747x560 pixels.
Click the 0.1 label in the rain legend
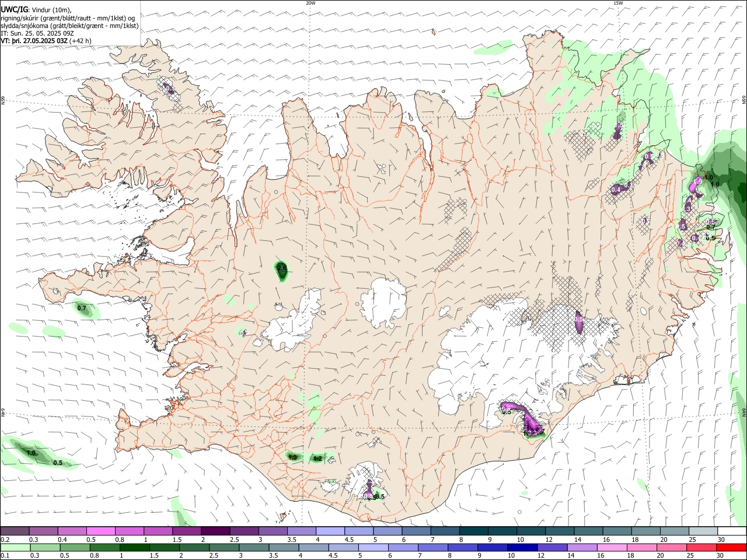5,556
